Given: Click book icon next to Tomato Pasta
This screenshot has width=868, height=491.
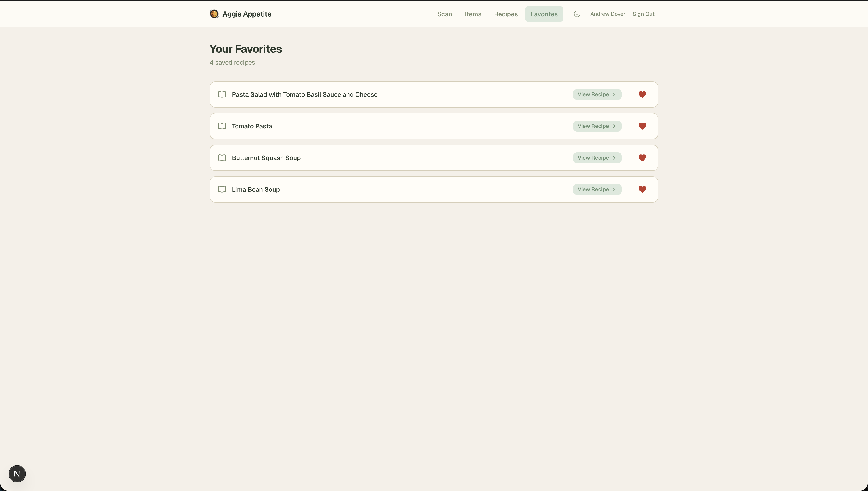Looking at the screenshot, I should pyautogui.click(x=222, y=126).
